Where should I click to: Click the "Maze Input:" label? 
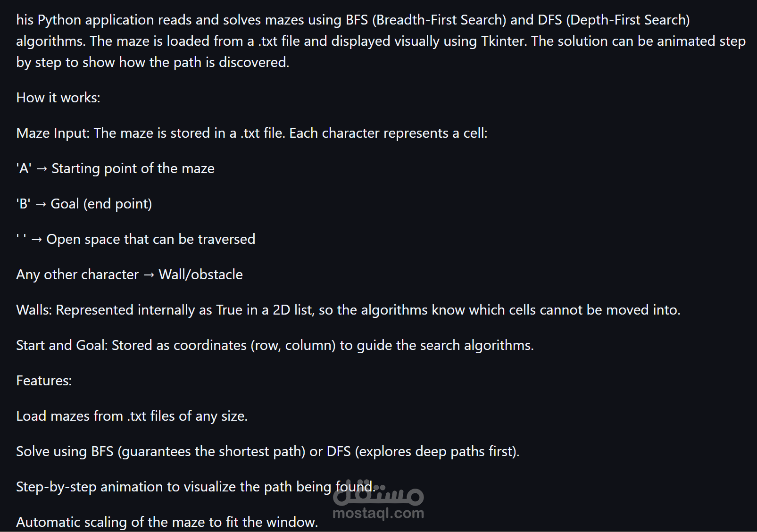pyautogui.click(x=53, y=133)
